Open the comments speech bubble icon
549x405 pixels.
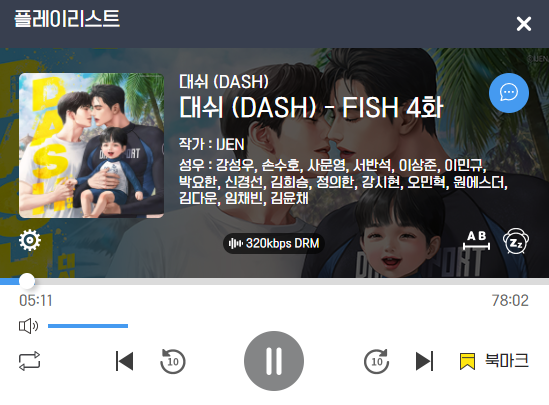509,93
